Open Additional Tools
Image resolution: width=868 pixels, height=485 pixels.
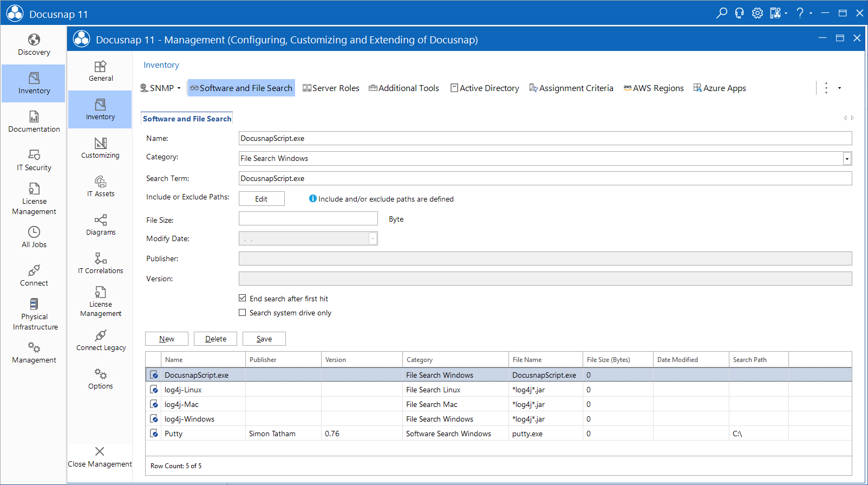point(404,88)
